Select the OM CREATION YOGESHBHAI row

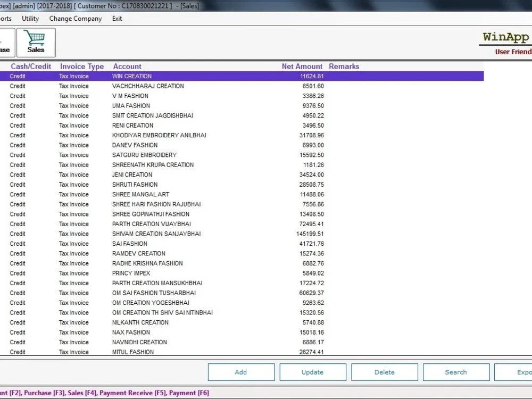[x=242, y=303]
